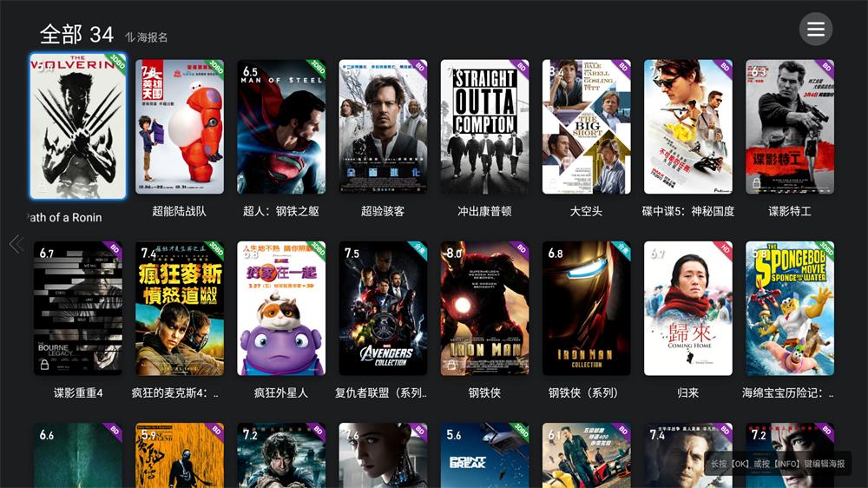Screen dimensions: 868x488
Task: Select the 全部 34 category header
Action: pyautogui.click(x=76, y=35)
